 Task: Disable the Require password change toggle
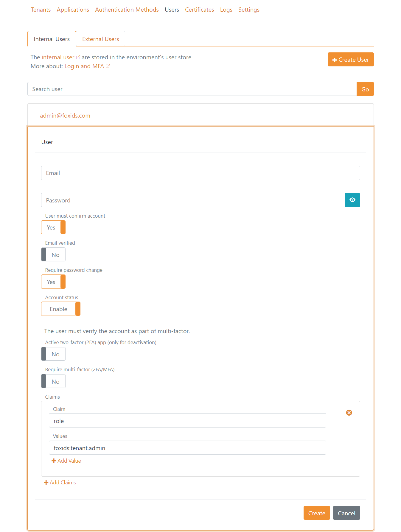tap(53, 282)
